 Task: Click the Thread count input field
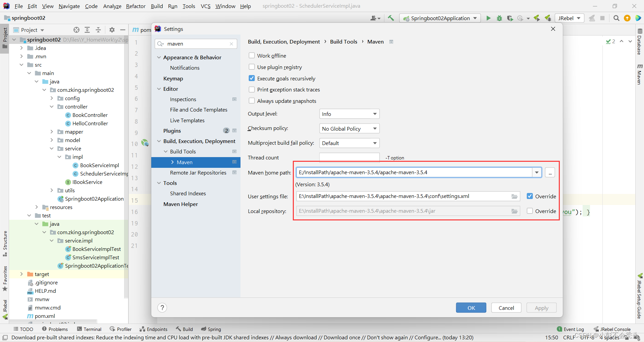[x=349, y=157]
